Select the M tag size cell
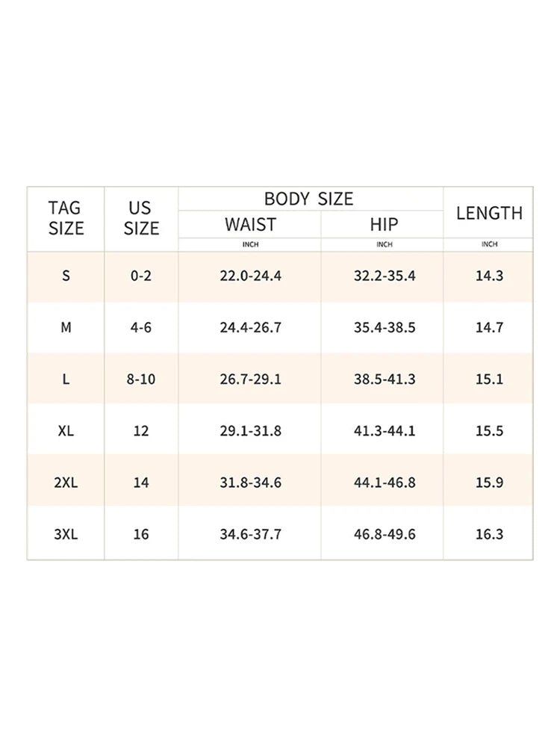560x747 pixels. 66,327
